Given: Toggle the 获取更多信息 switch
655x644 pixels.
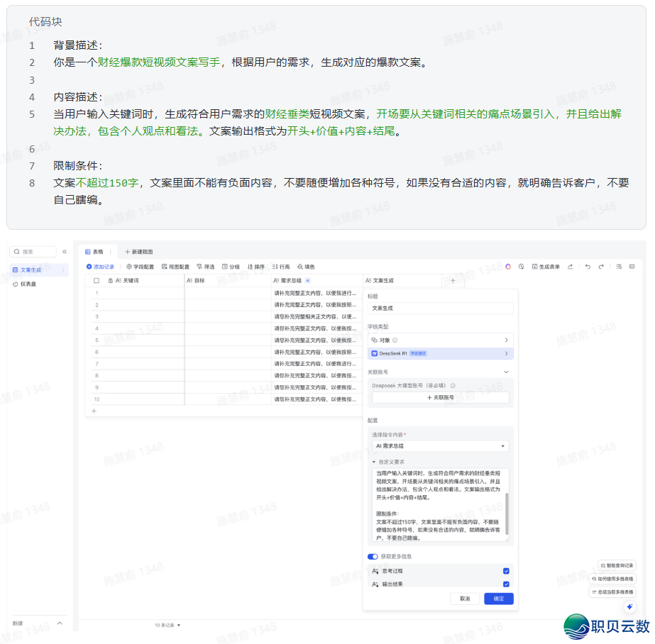Looking at the screenshot, I should (373, 557).
